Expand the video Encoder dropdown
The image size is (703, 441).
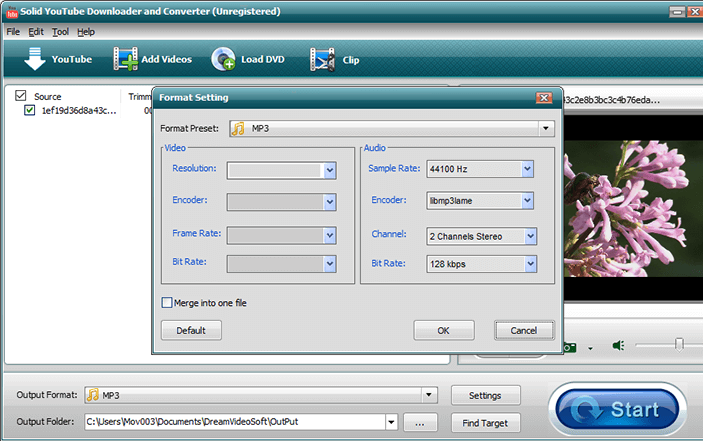pos(330,202)
